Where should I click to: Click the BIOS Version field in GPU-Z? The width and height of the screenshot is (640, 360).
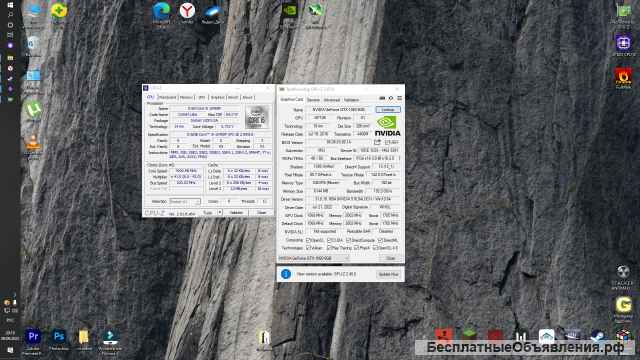[339, 142]
